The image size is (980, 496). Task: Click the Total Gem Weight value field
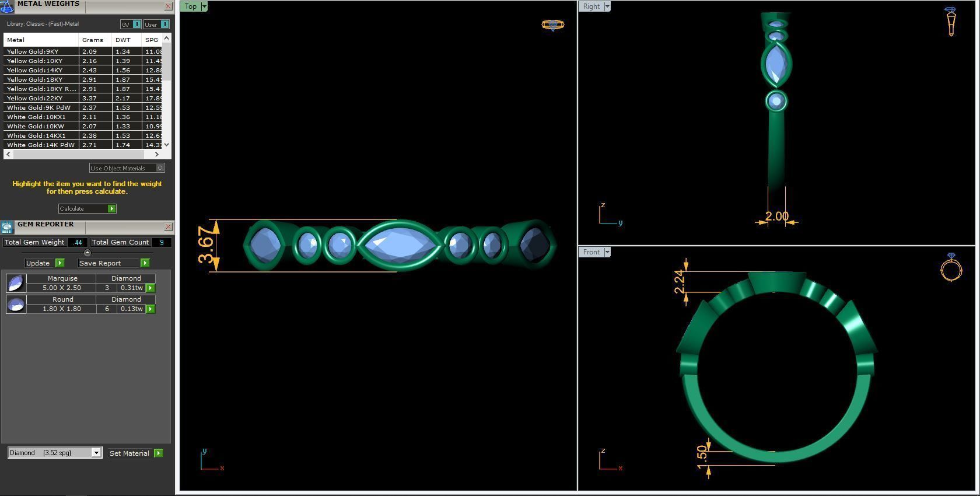78,242
